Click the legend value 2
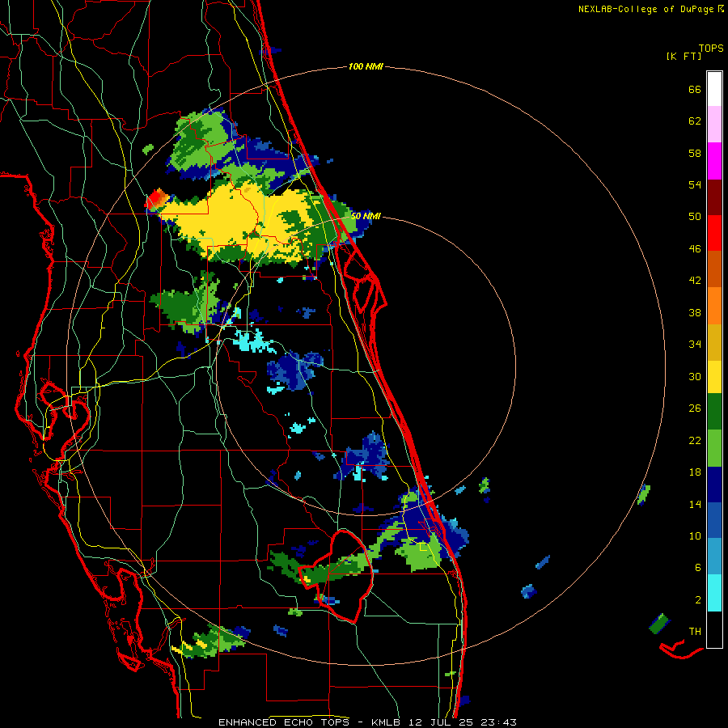The width and height of the screenshot is (728, 728). pos(698,600)
